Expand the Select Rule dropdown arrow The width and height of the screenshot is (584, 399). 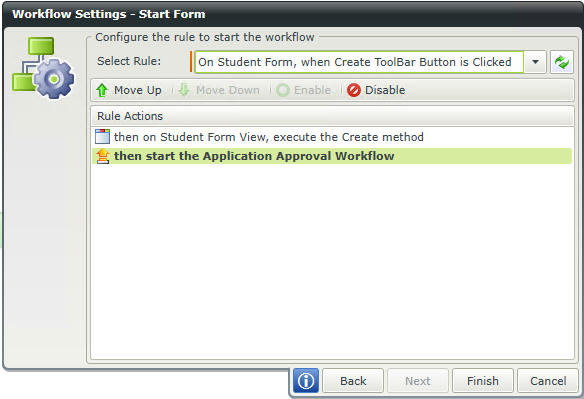point(535,62)
